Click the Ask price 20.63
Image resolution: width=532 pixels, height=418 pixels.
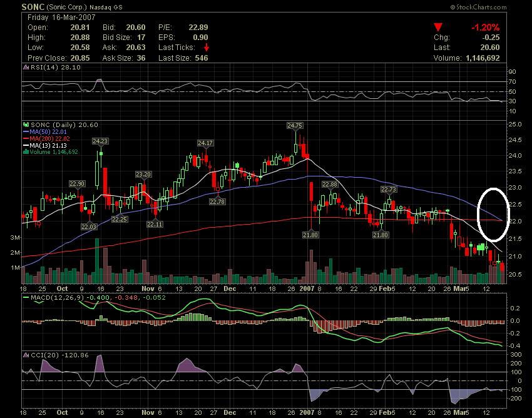(x=136, y=48)
